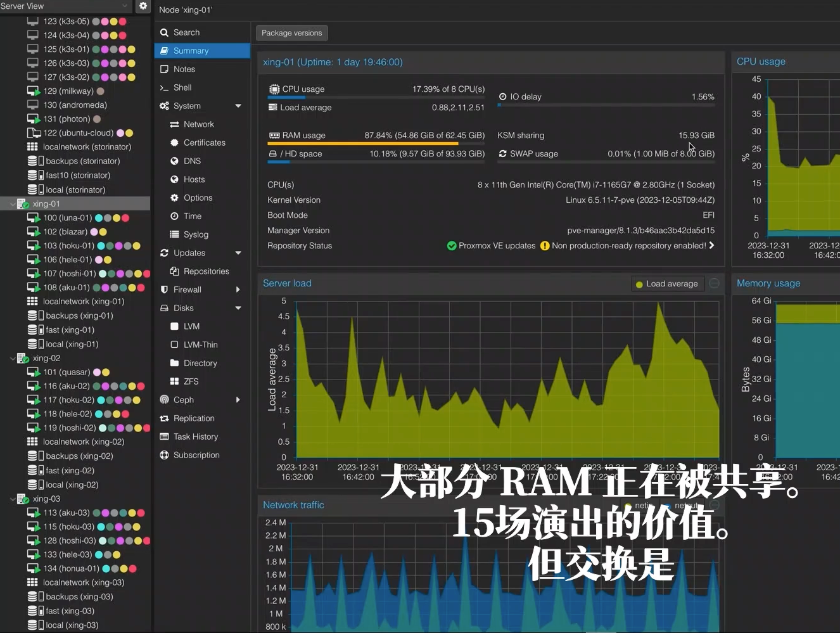The height and width of the screenshot is (633, 840).
Task: Expand the Ceph submenu arrow
Action: click(238, 400)
